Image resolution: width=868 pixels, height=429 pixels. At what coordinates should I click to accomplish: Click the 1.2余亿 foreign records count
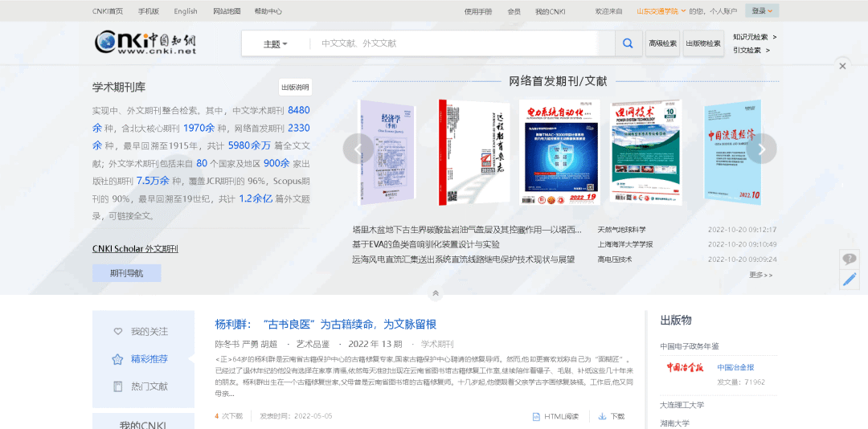point(256,198)
